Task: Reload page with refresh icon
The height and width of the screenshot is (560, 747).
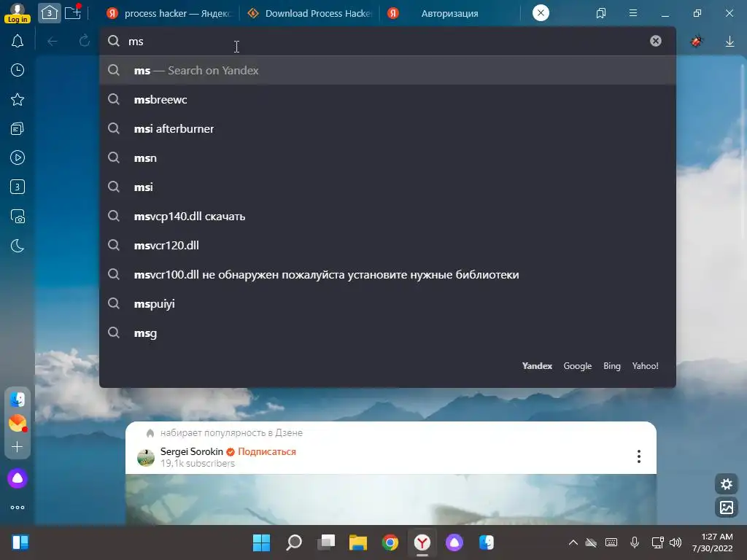Action: tap(85, 41)
